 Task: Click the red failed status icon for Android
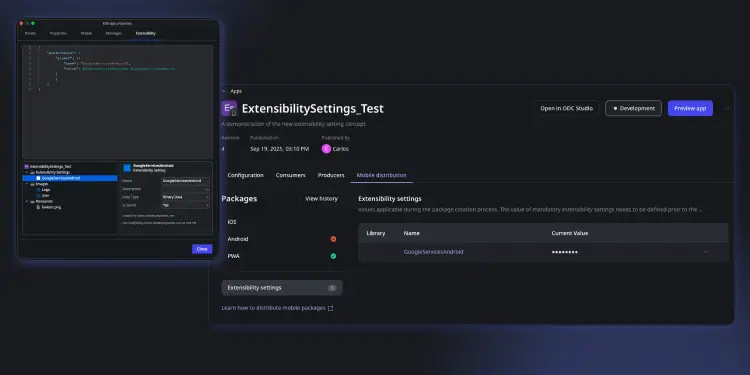[333, 239]
